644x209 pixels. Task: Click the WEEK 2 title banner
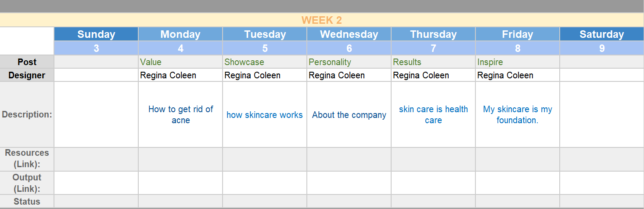[322, 20]
